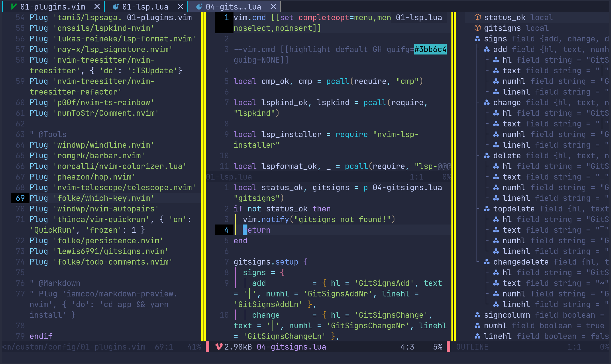Click the Vim icon on the 01-plugins.vim tab
The image size is (611, 364).
(13, 7)
